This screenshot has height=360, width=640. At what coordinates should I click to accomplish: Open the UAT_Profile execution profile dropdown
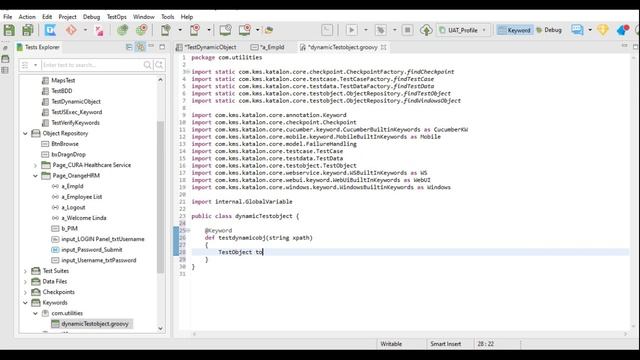463,30
